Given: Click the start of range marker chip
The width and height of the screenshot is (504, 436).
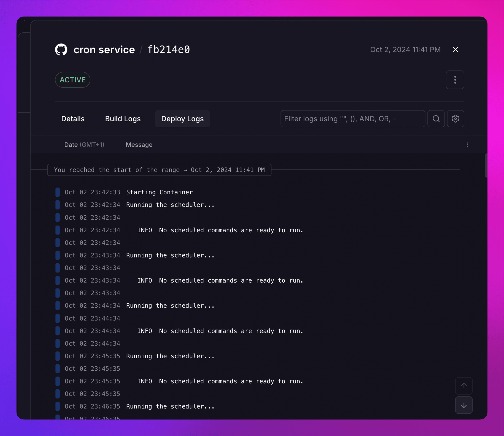Looking at the screenshot, I should pos(159,170).
